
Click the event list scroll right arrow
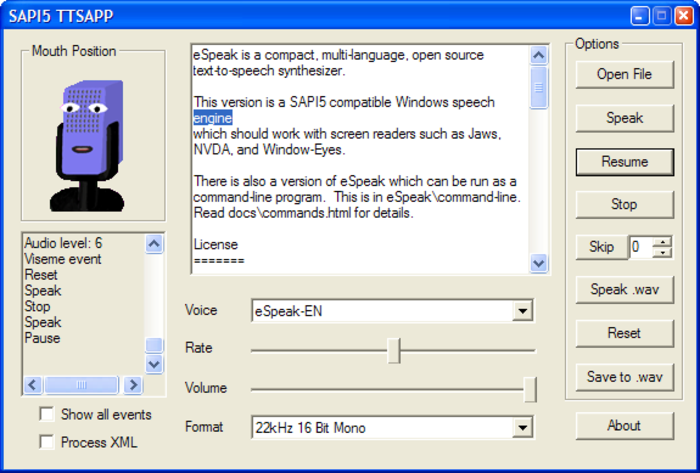coord(133,385)
